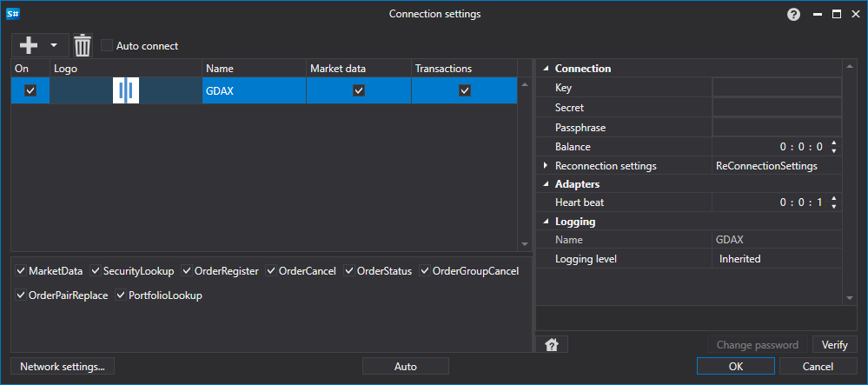The width and height of the screenshot is (868, 385).
Task: Sort by the On column header
Action: click(x=30, y=69)
